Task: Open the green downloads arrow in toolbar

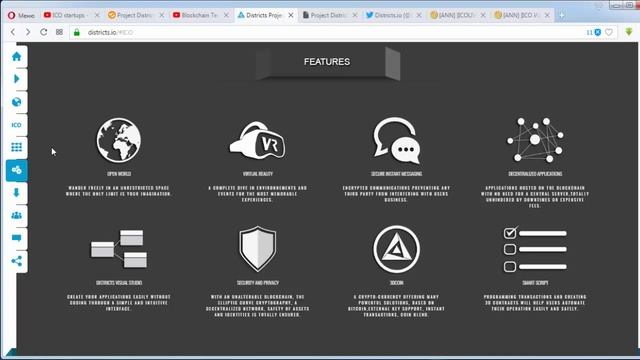Action: [x=629, y=32]
